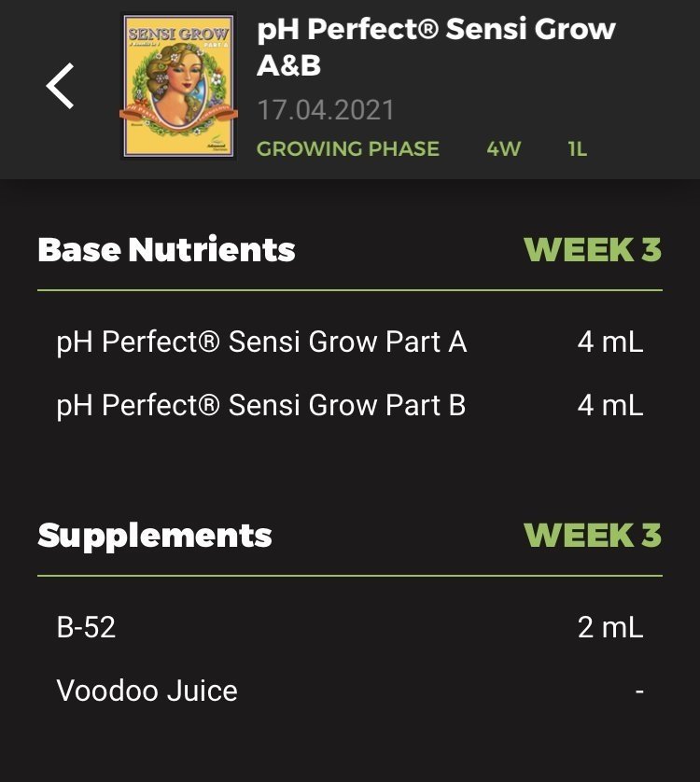The height and width of the screenshot is (782, 700).
Task: Change WEEK 3 beside Supplements
Action: click(593, 535)
